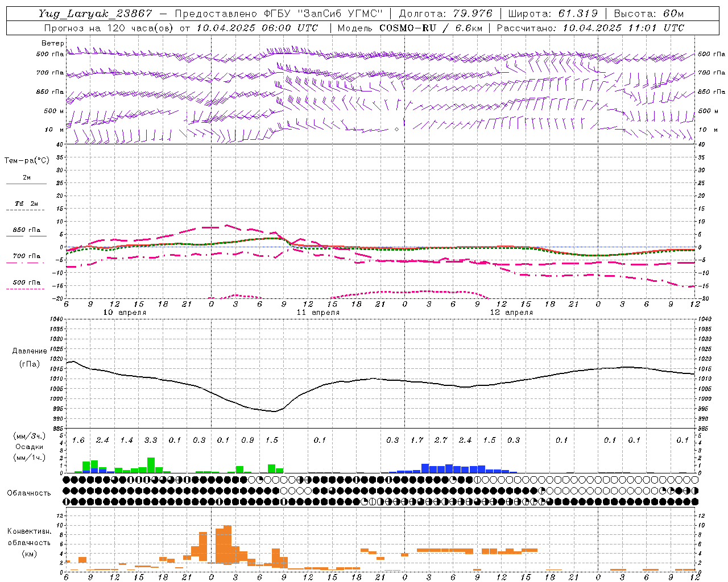Click the model label COSMO-RU / 6.6км
Viewport: 728px width, 582px height.
click(x=431, y=28)
